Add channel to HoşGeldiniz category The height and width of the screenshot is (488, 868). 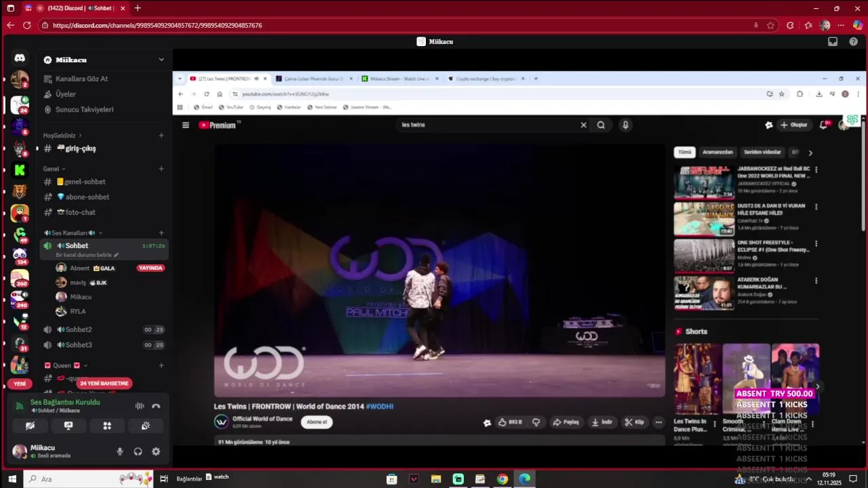161,136
